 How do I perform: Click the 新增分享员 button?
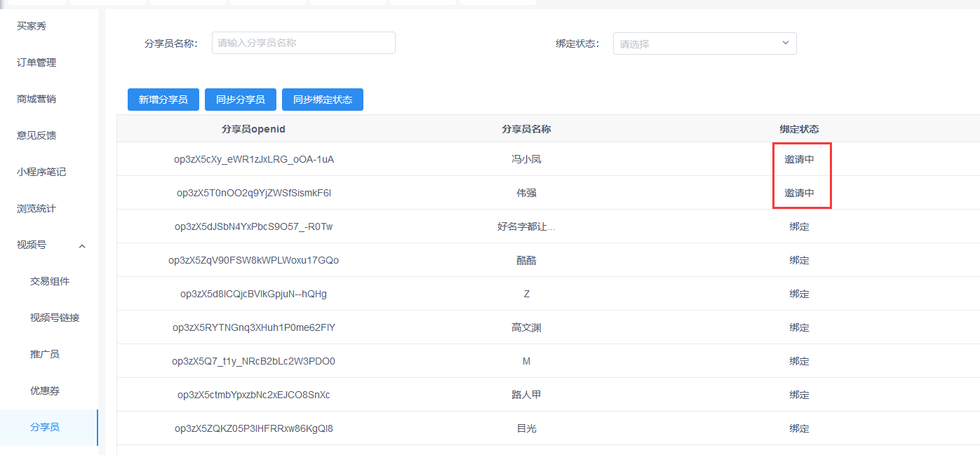pyautogui.click(x=163, y=100)
